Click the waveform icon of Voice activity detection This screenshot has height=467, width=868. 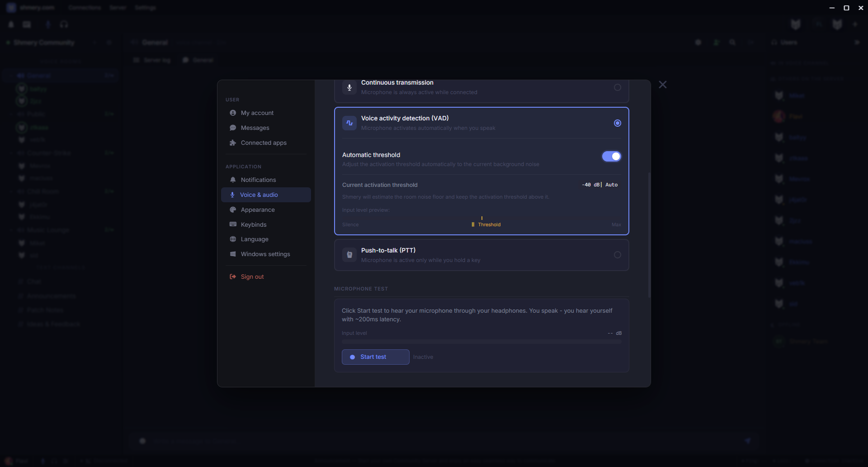349,123
